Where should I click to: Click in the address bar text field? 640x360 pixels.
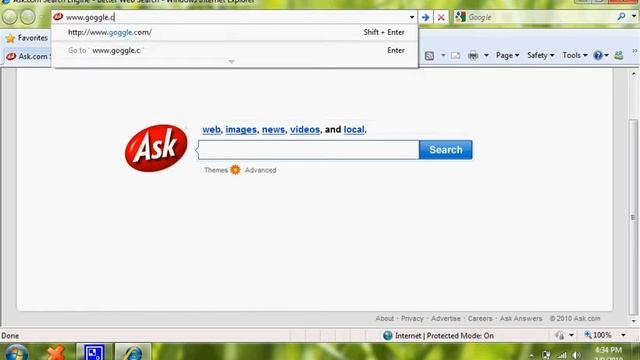[x=236, y=17]
